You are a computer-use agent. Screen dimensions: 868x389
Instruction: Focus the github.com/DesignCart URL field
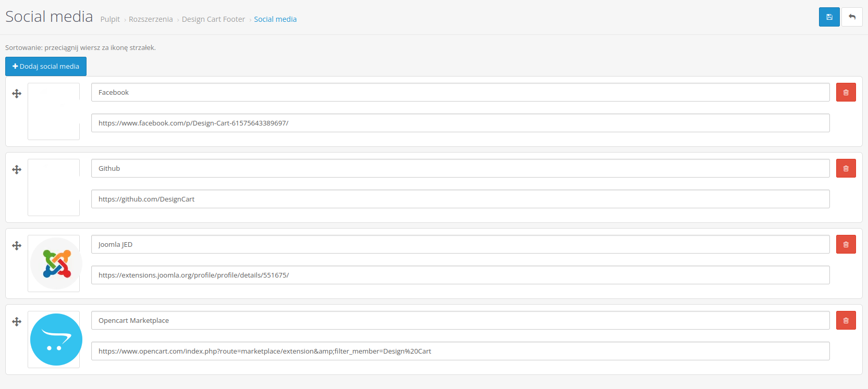pyautogui.click(x=460, y=199)
